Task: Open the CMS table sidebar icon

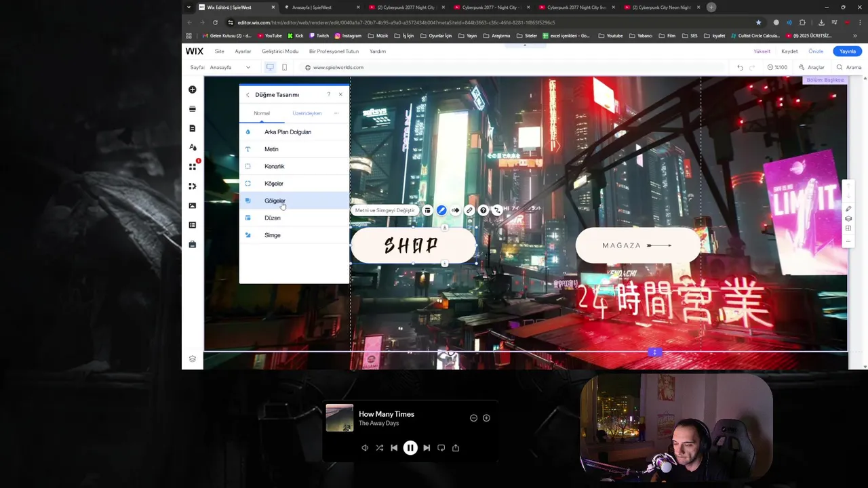Action: [193, 225]
